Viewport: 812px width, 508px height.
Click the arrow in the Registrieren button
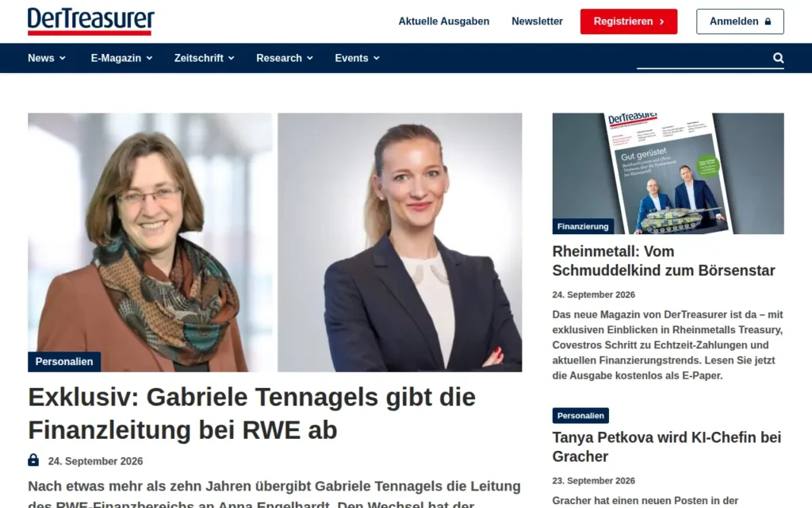point(662,21)
